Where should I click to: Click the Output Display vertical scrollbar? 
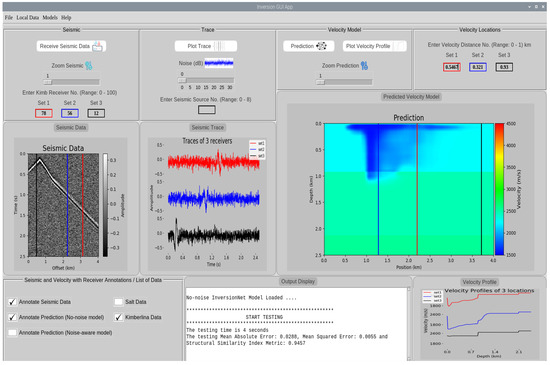pos(409,324)
